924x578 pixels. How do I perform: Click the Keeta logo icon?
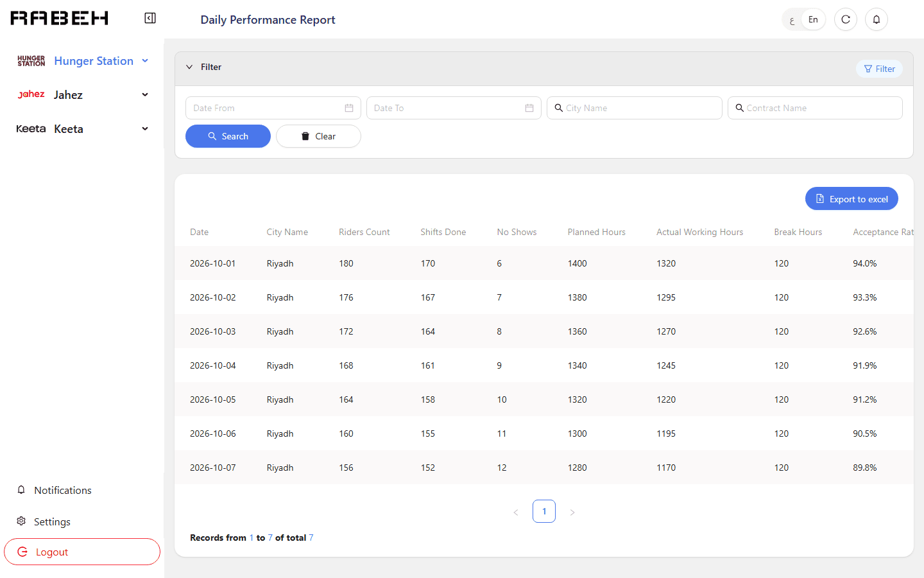point(31,128)
